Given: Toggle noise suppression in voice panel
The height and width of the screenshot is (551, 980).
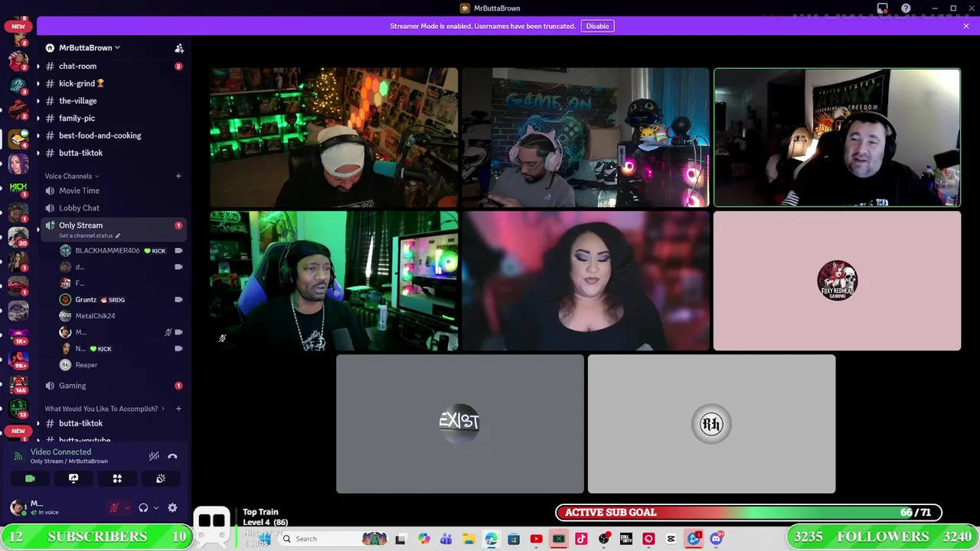Looking at the screenshot, I should click(x=154, y=456).
